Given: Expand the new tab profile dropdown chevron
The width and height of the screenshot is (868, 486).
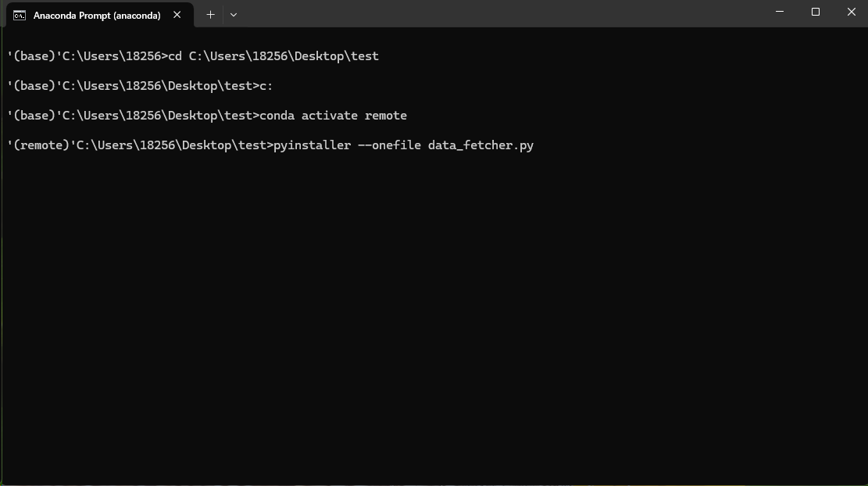Looking at the screenshot, I should pos(233,15).
